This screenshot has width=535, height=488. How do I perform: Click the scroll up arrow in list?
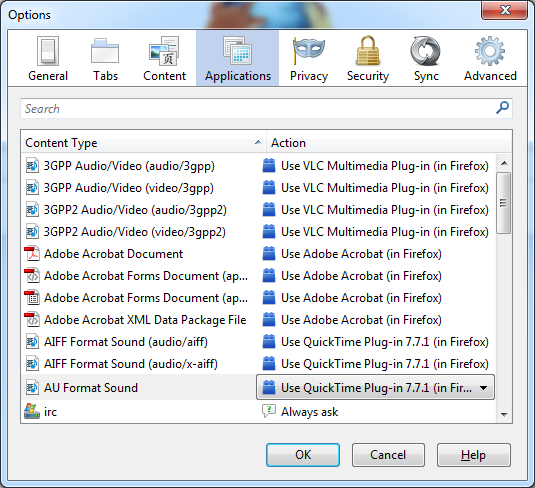504,163
